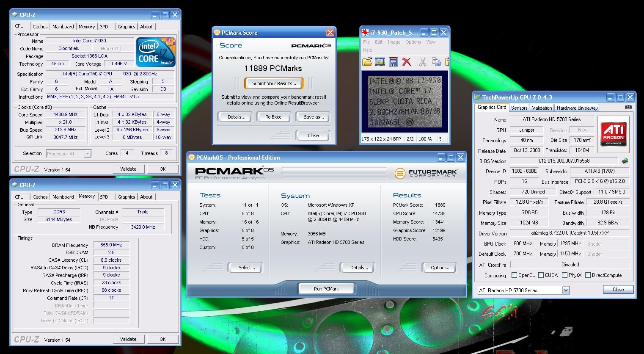Switch to the Sensors tab in GPU-Z
Image resolution: width=644 pixels, height=354 pixels.
(519, 108)
